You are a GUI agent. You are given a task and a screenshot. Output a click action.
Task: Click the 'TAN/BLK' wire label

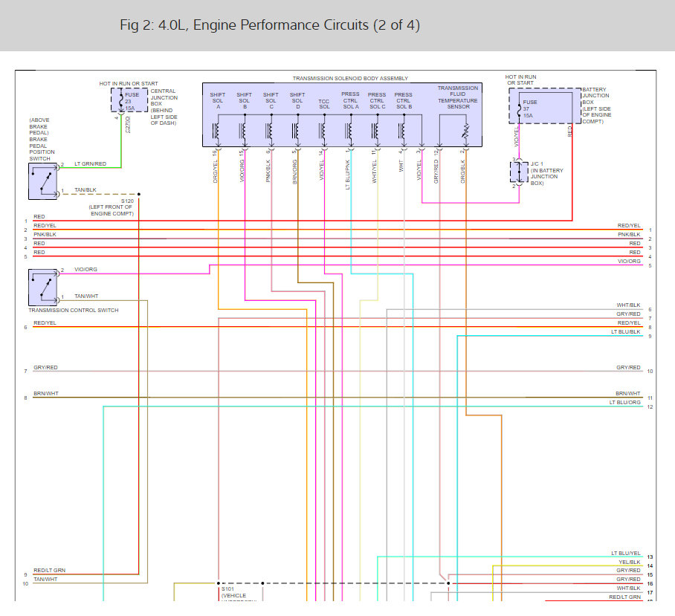click(x=85, y=189)
